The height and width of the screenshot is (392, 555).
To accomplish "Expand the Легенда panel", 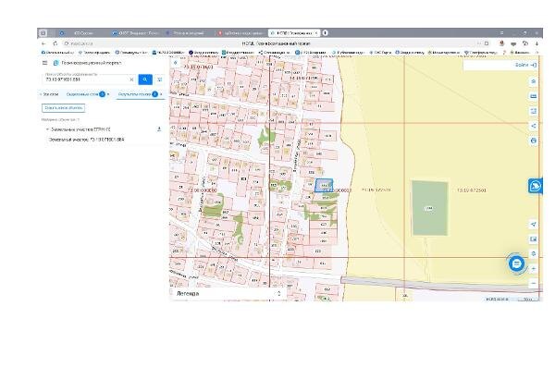I will (279, 293).
